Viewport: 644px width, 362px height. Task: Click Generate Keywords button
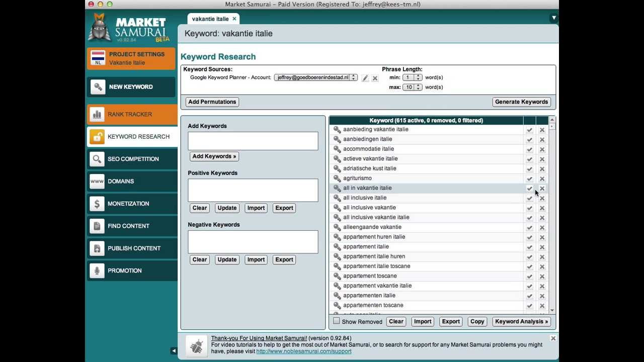point(521,102)
